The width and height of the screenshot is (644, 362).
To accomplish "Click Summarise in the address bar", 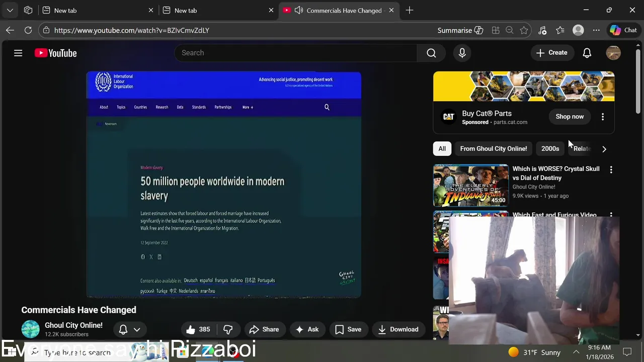I will (x=460, y=30).
